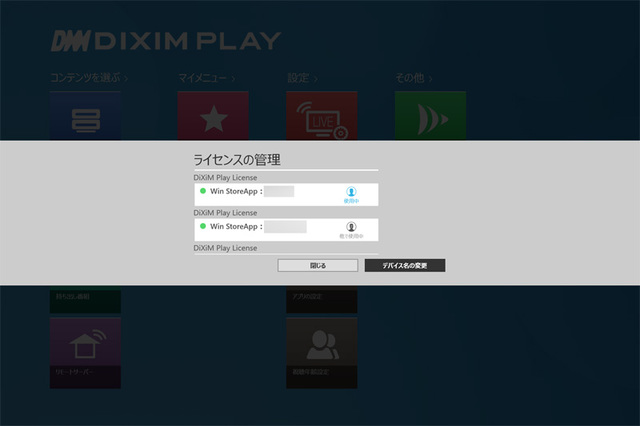This screenshot has height=426, width=640.
Task: Click the 閉じる button in the license dialog
Action: (x=318, y=266)
